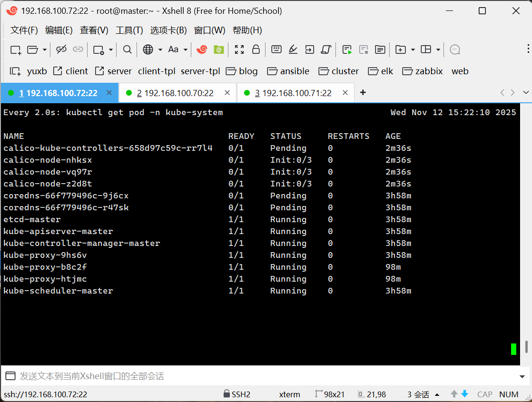532x402 pixels.
Task: Click the Find magnifier icon
Action: [x=127, y=49]
